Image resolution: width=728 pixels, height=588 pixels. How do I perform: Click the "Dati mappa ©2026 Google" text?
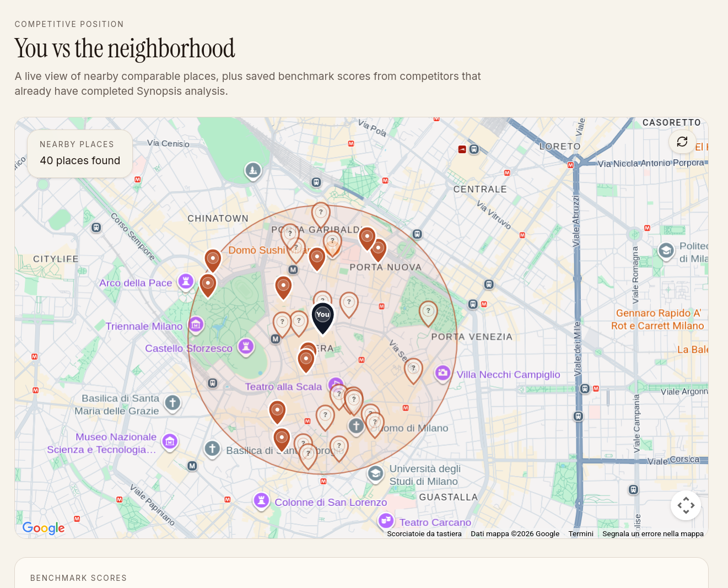(515, 533)
